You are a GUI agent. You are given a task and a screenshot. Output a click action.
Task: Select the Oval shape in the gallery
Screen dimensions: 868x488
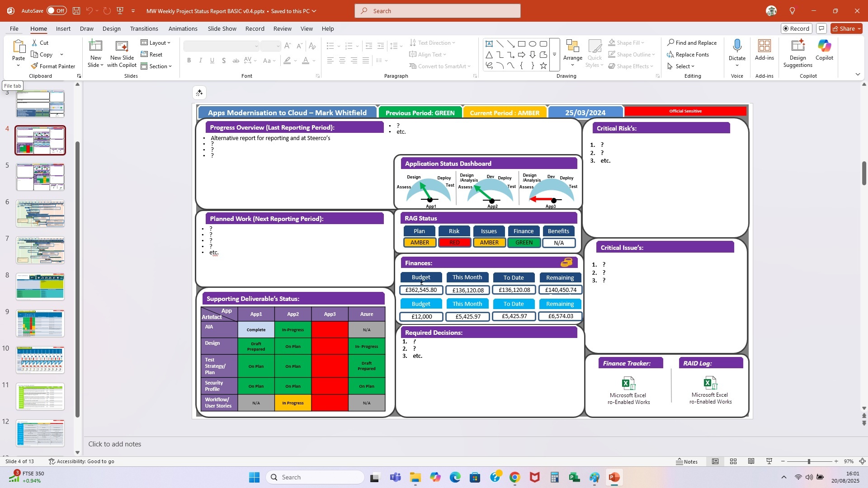point(532,43)
